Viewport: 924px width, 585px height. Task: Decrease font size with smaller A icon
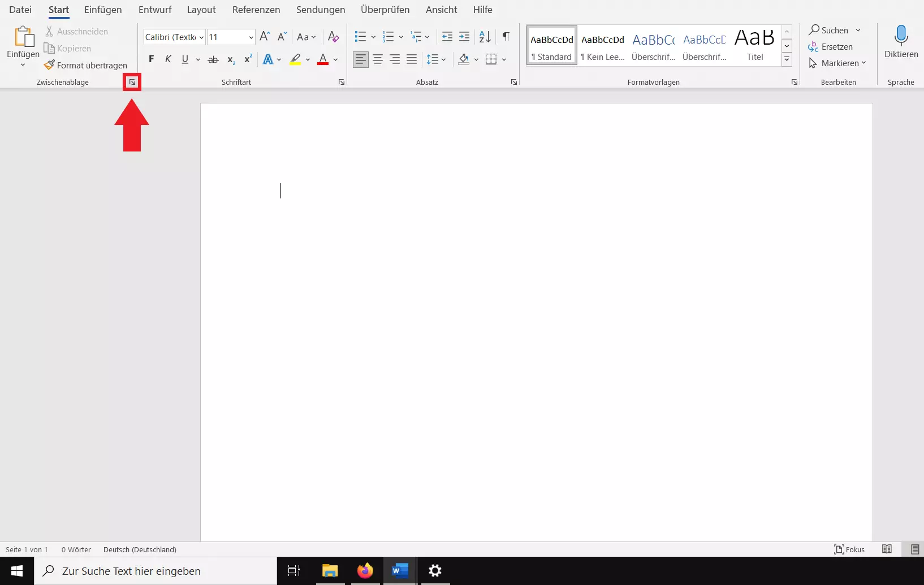point(282,37)
